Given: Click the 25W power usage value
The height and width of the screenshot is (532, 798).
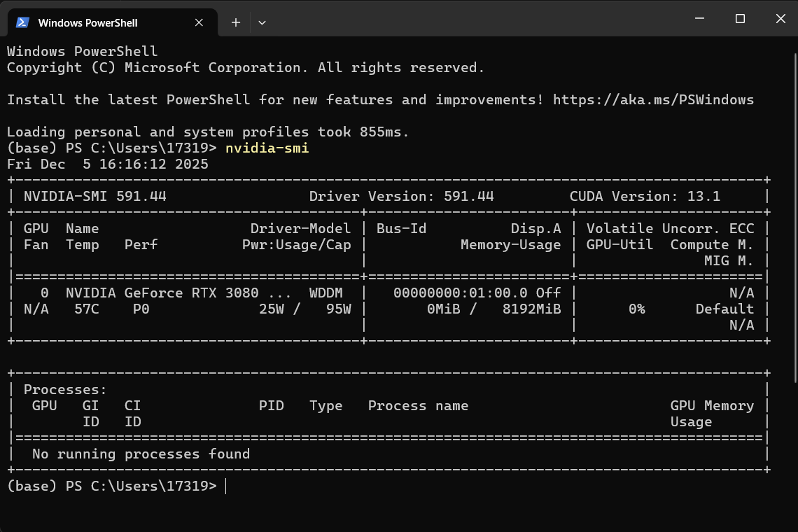Looking at the screenshot, I should (272, 309).
